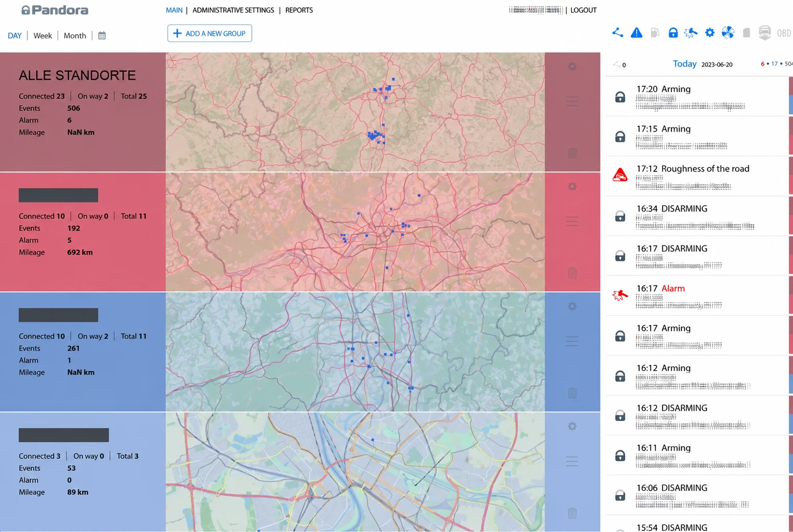This screenshot has height=532, width=793.
Task: Switch to the Week period view
Action: (42, 36)
